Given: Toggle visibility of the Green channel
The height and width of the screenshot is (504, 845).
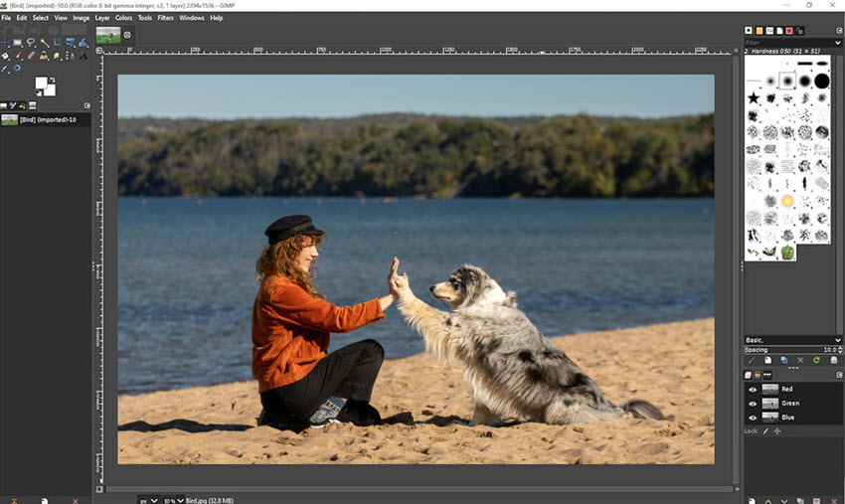Looking at the screenshot, I should (x=752, y=404).
